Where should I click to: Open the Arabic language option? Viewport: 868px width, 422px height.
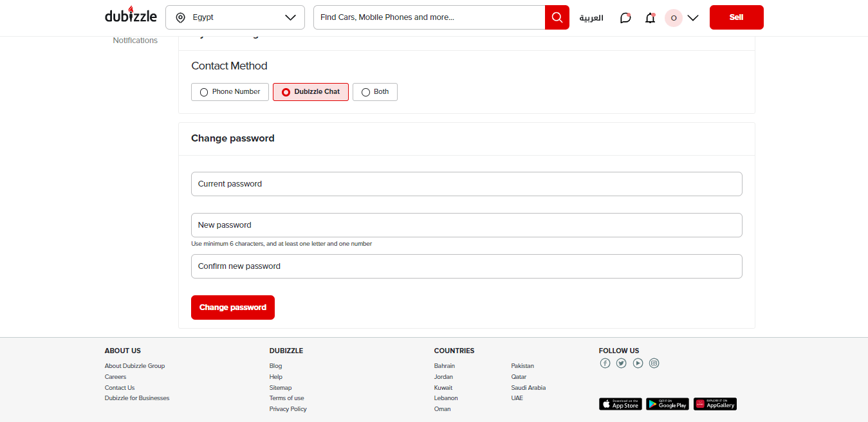[x=591, y=18]
